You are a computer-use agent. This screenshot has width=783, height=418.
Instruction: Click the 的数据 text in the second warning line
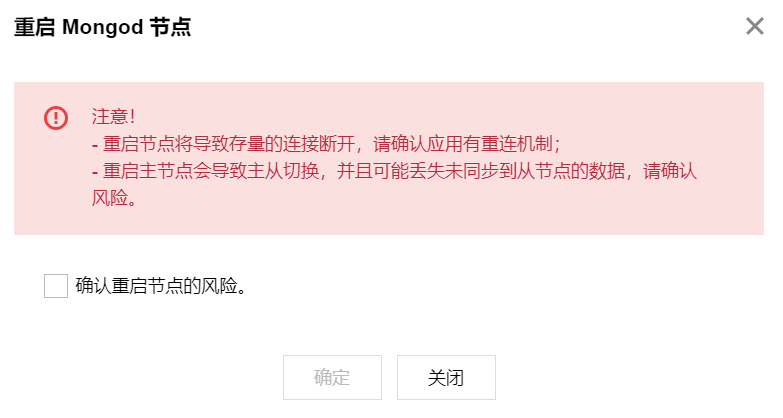(x=598, y=171)
